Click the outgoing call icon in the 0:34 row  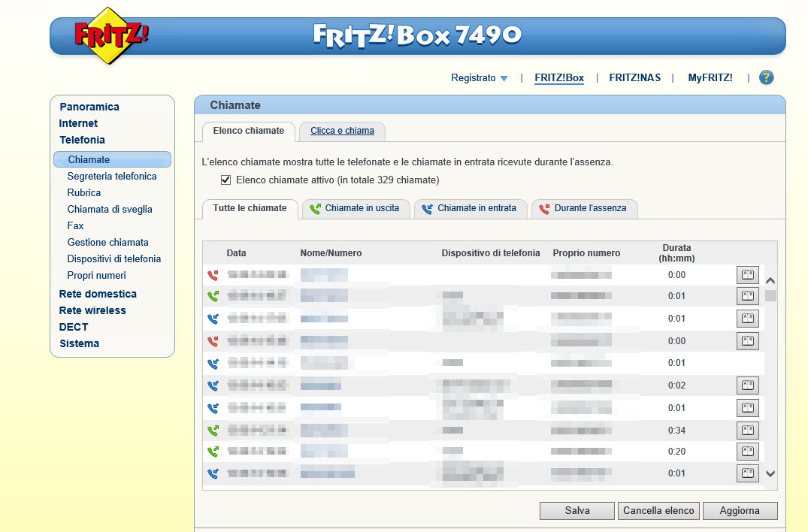(213, 430)
